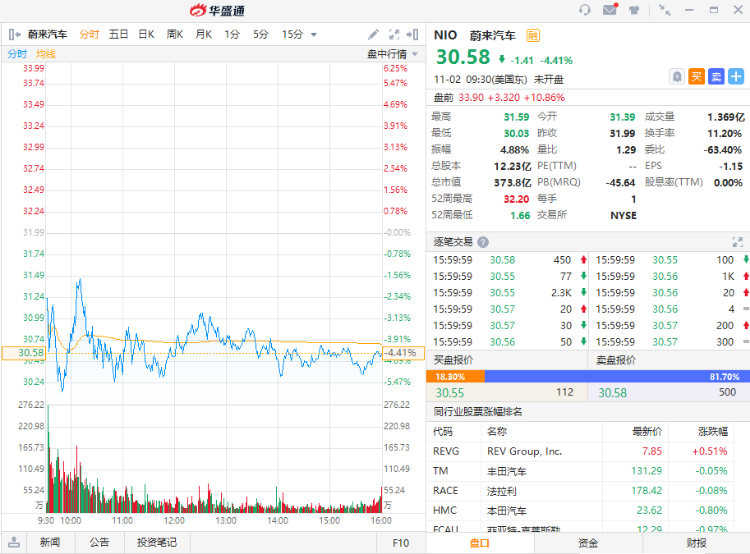The width and height of the screenshot is (750, 554).
Task: Open the messages envelope icon
Action: coord(610,9)
